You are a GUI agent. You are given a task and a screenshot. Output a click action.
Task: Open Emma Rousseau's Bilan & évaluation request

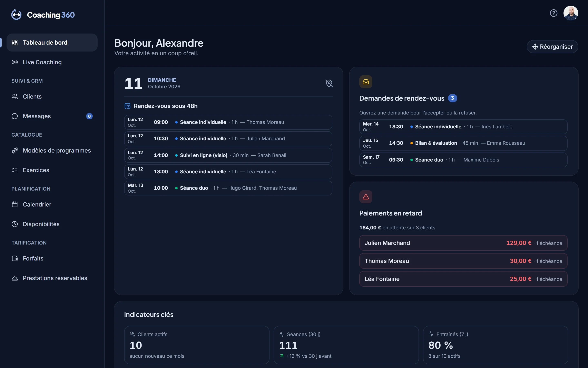tap(463, 143)
